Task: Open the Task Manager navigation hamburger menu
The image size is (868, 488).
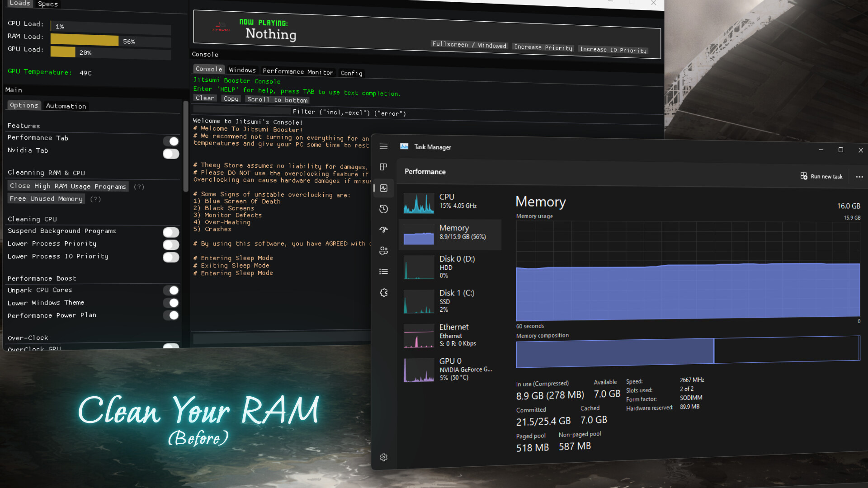Action: click(x=383, y=146)
